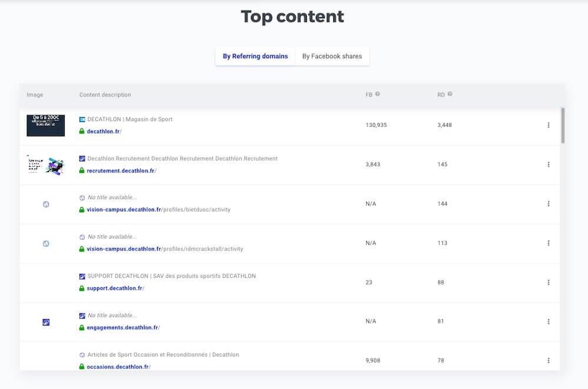The width and height of the screenshot is (588, 389).
Task: Select the FB value 3,843
Action: click(x=373, y=165)
